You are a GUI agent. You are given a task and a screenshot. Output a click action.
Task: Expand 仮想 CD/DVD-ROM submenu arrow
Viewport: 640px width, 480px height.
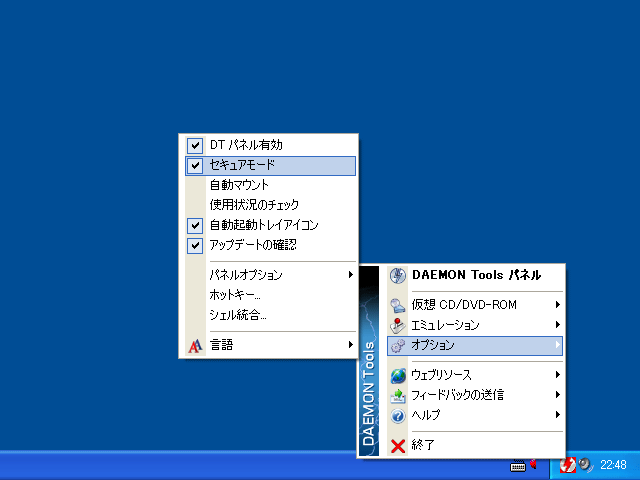click(558, 305)
